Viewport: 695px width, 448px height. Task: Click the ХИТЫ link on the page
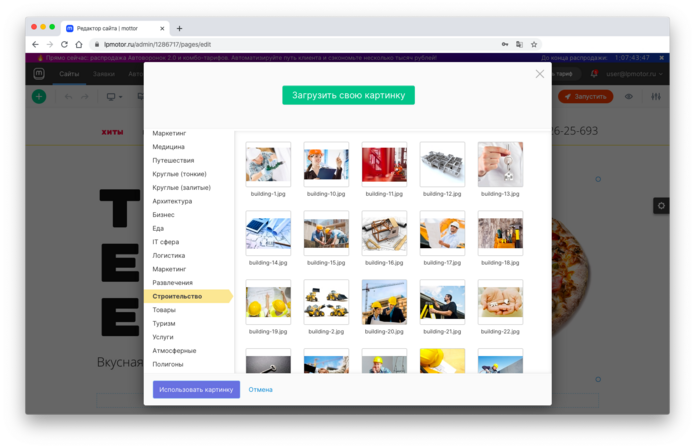[113, 132]
